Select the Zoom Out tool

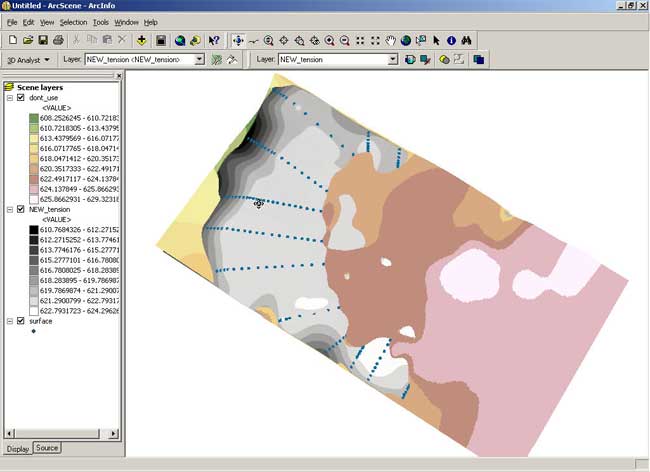344,40
